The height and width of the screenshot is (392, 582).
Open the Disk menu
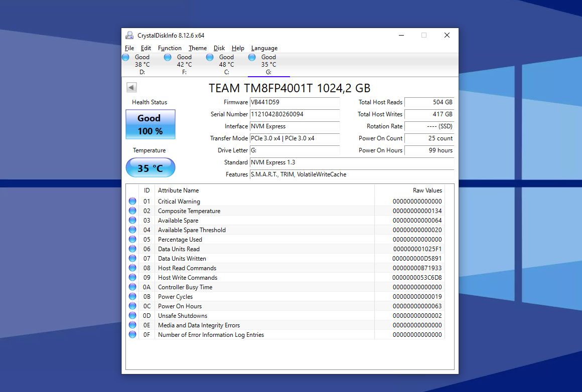point(219,48)
